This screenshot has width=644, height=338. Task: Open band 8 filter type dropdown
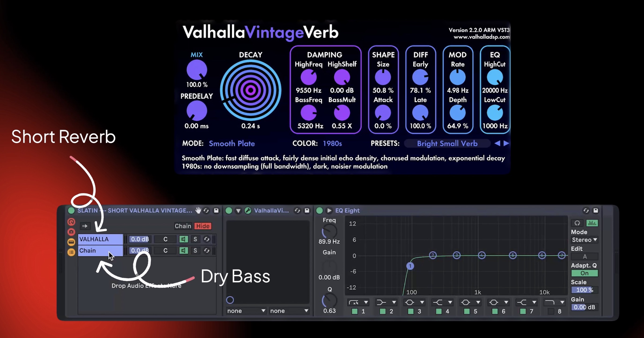tap(554, 302)
